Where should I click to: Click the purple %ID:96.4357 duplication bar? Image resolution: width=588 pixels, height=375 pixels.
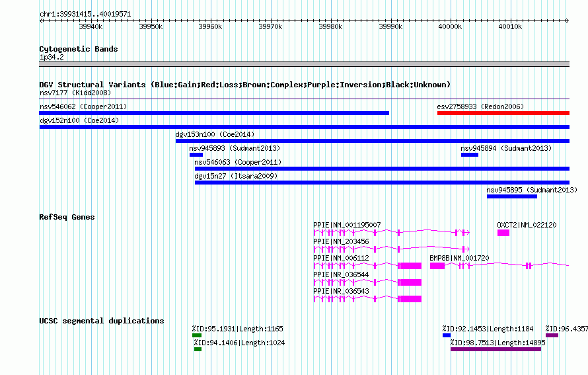(x=552, y=335)
